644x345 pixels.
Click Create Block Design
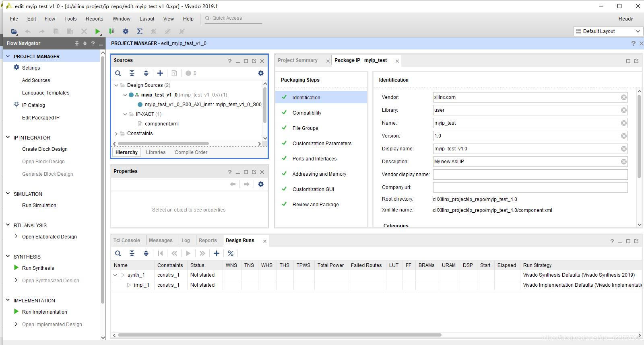point(45,149)
